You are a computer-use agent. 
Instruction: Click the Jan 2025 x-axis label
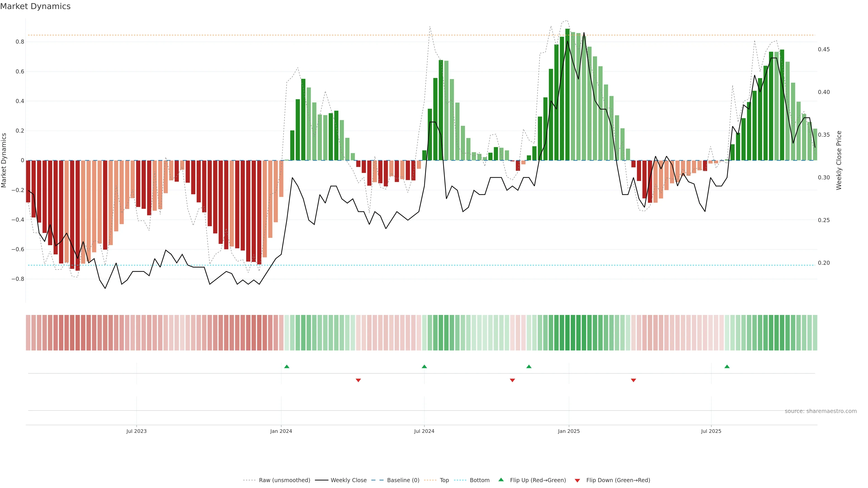click(569, 431)
